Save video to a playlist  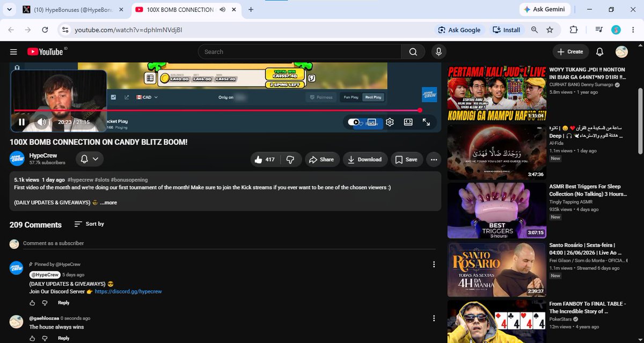[406, 159]
